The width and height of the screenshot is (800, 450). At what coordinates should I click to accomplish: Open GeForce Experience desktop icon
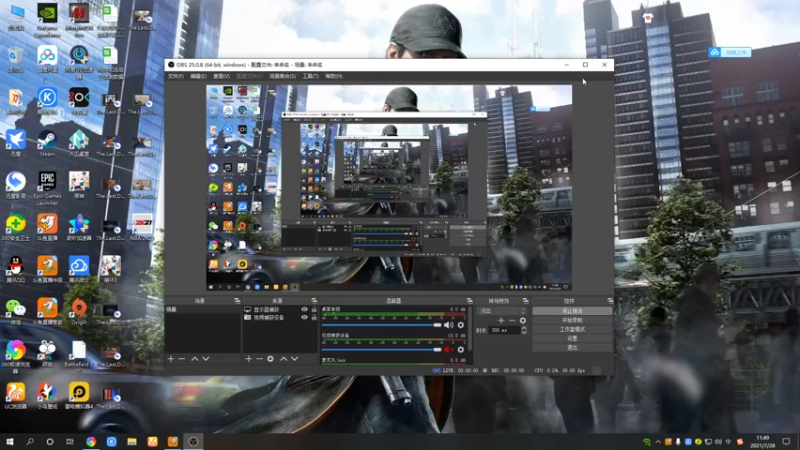tap(47, 20)
